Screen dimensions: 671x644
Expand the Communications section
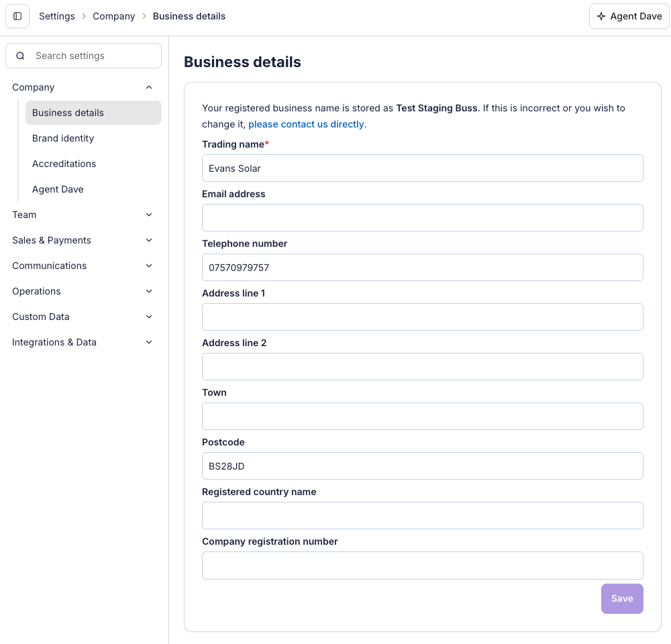[83, 266]
